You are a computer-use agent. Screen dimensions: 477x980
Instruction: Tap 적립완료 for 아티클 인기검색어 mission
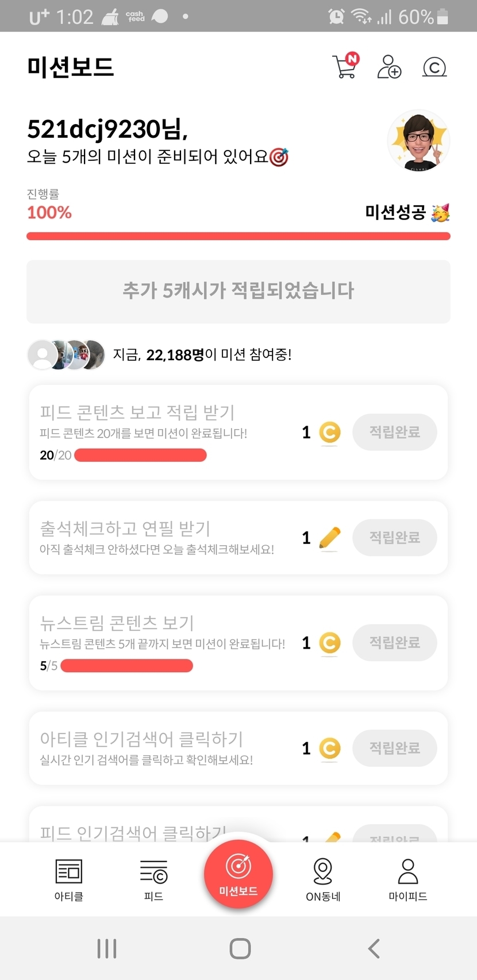[x=395, y=748]
